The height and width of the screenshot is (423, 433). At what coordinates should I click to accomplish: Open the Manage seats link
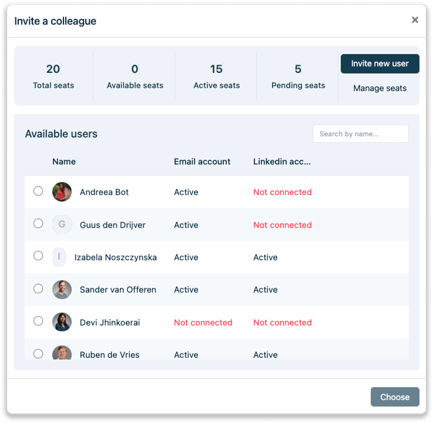point(380,88)
